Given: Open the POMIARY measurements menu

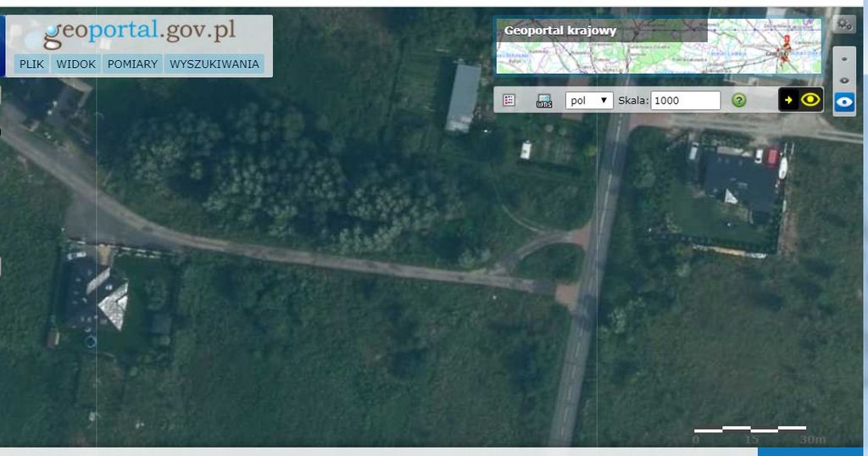Looking at the screenshot, I should point(132,64).
